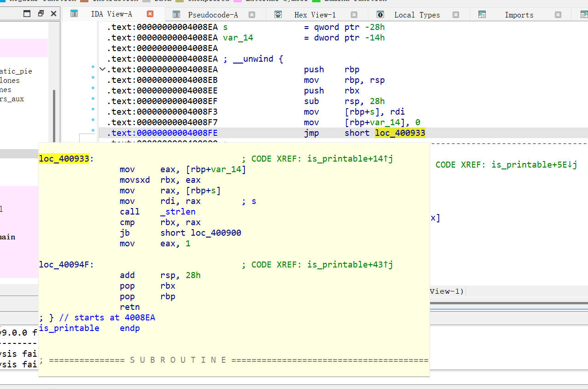Screen dimensions: 588x389
Task: Click the rs_aux entry in functions list
Action: [12, 99]
